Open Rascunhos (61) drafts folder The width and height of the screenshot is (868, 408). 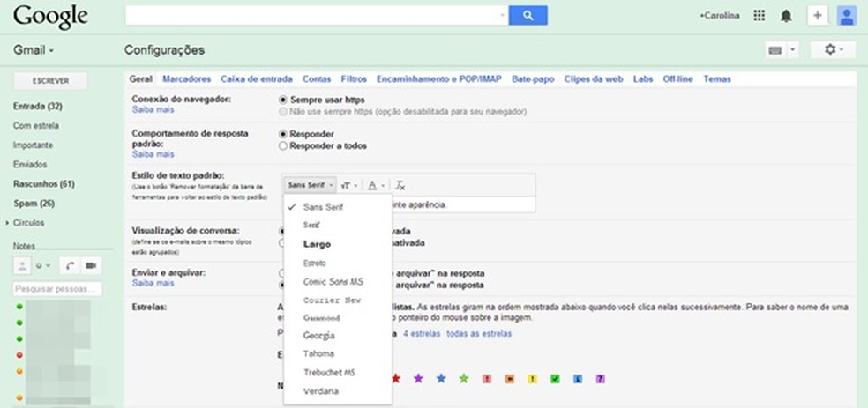(x=44, y=183)
